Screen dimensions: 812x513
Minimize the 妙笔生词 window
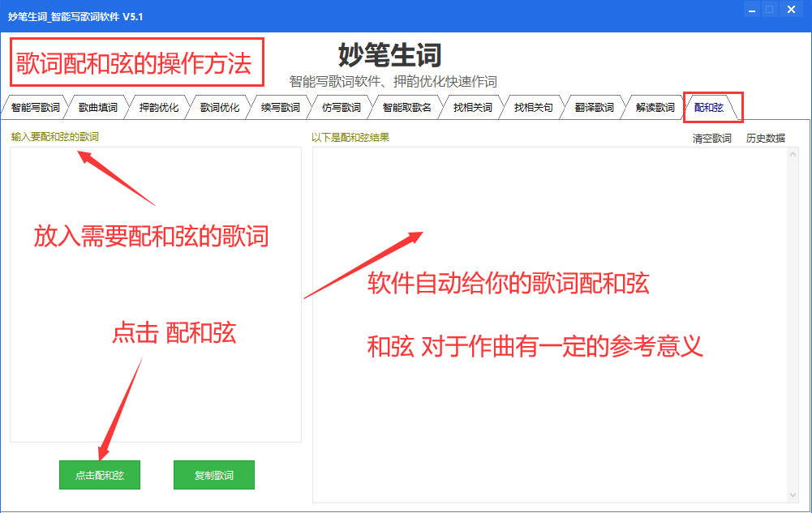click(x=752, y=9)
